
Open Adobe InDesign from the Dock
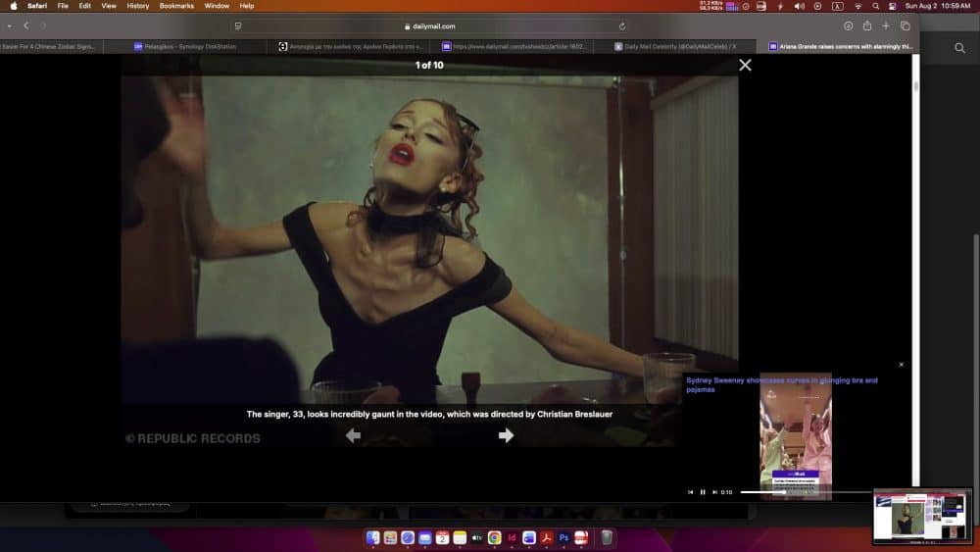coord(512,537)
